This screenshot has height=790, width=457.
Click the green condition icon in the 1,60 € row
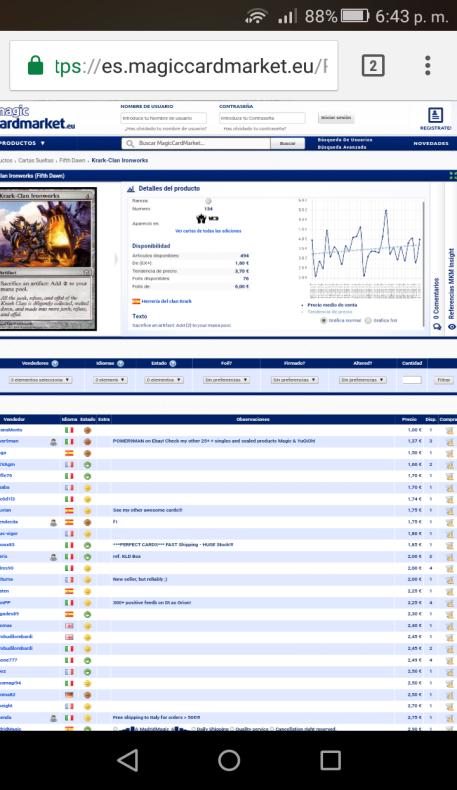click(87, 465)
